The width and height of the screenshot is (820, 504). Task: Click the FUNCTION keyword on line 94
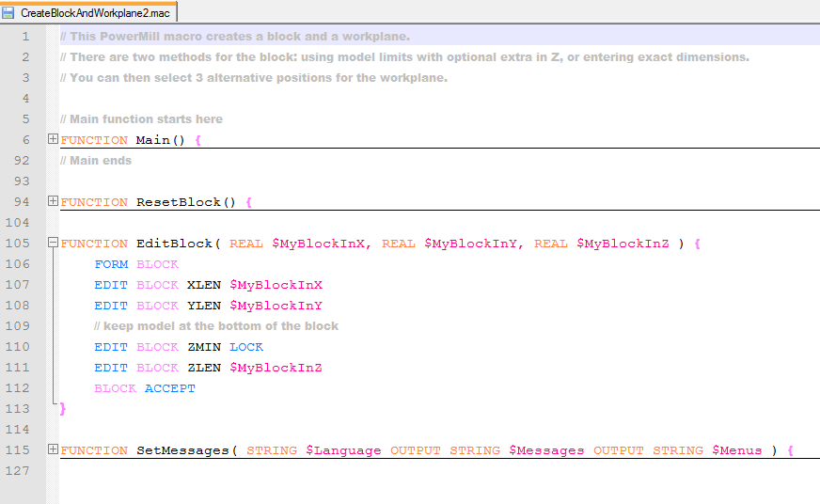[94, 202]
